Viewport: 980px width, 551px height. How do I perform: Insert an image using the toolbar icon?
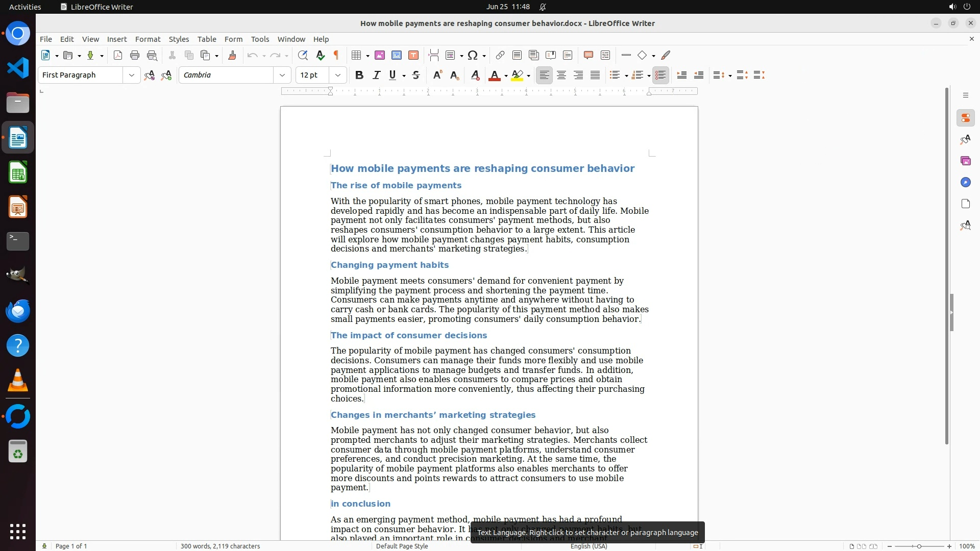click(x=380, y=55)
